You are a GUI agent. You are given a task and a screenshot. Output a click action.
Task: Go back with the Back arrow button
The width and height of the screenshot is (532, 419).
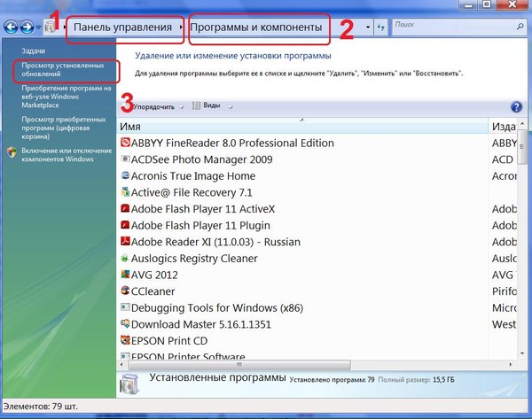[x=11, y=27]
